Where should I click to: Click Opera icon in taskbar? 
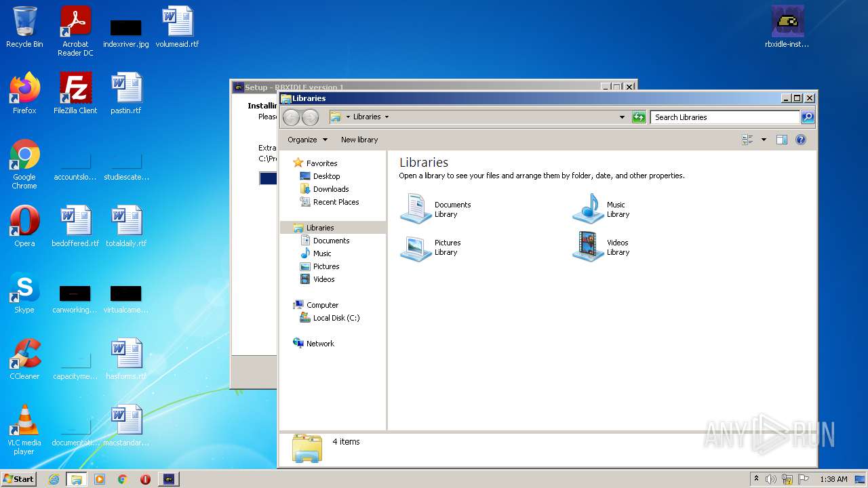[145, 479]
